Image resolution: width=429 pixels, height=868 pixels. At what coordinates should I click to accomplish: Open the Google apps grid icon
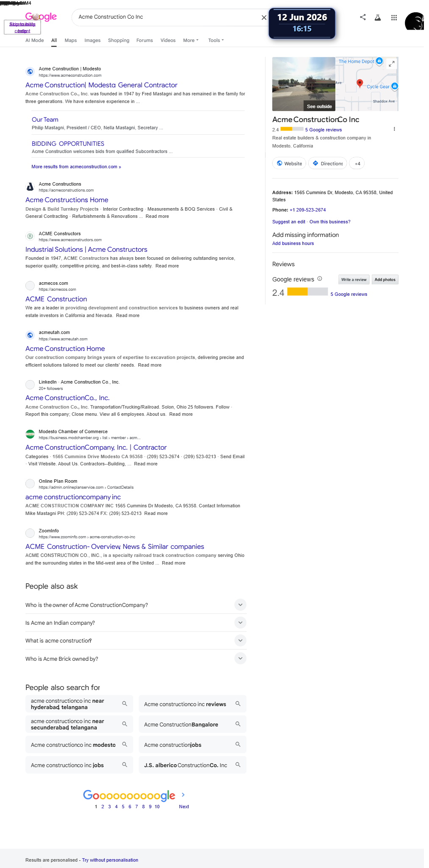coord(394,17)
